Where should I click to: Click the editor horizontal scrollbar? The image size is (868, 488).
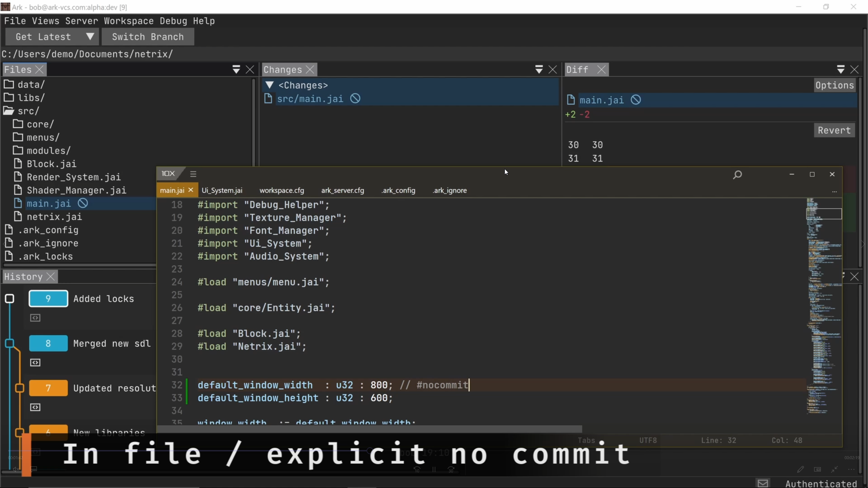(x=370, y=429)
